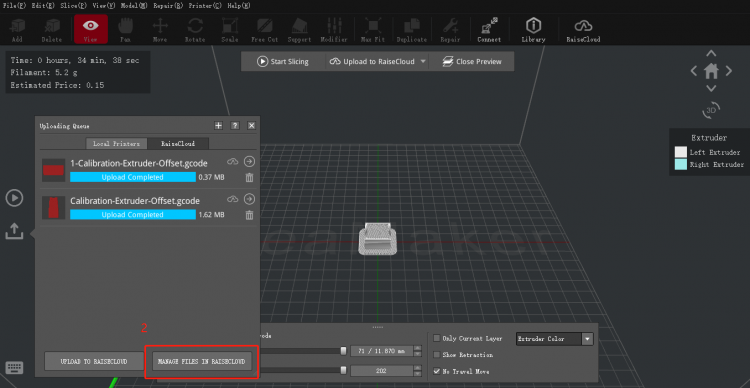Click the arrow icon for 0.37 MB file
The width and height of the screenshot is (750, 388).
pyautogui.click(x=249, y=161)
